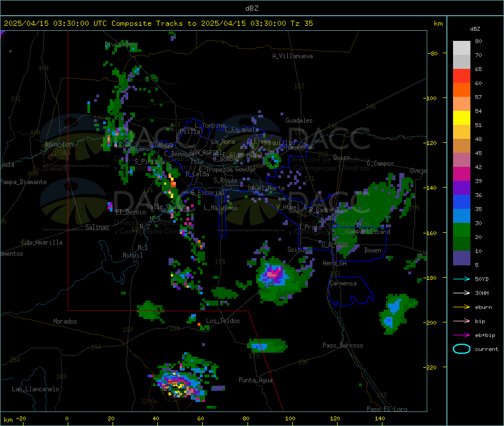Pick the orange 57-60 dBZ legend swatch

tap(461, 90)
